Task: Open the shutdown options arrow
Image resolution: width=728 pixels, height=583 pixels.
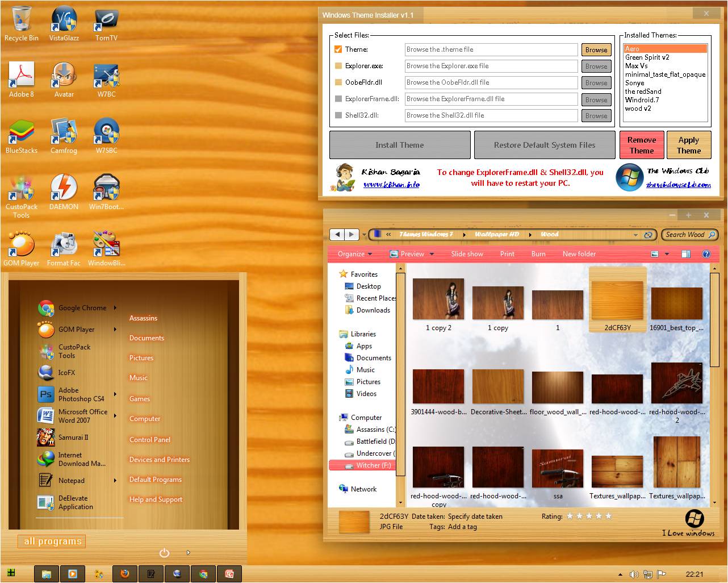Action: (x=188, y=552)
